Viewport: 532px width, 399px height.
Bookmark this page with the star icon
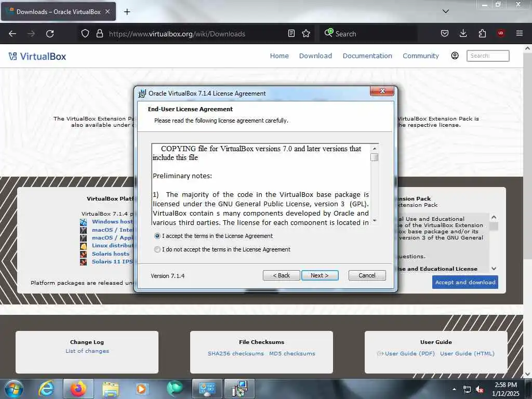click(306, 34)
